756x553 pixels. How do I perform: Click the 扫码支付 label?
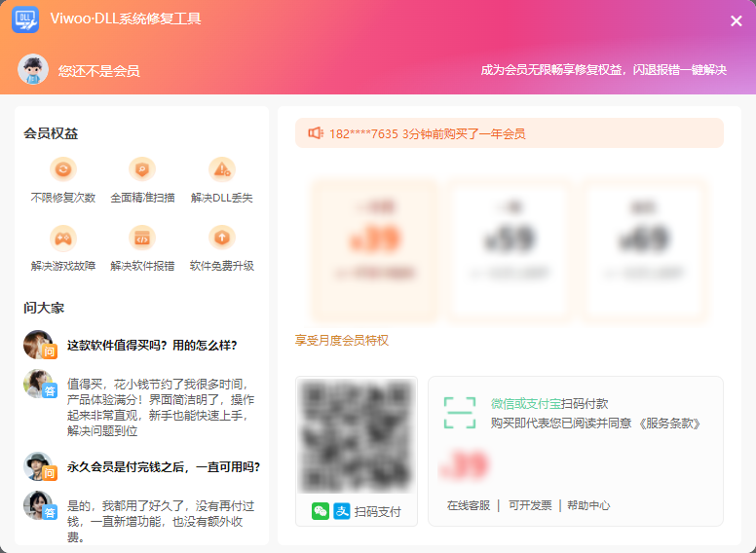(x=378, y=511)
